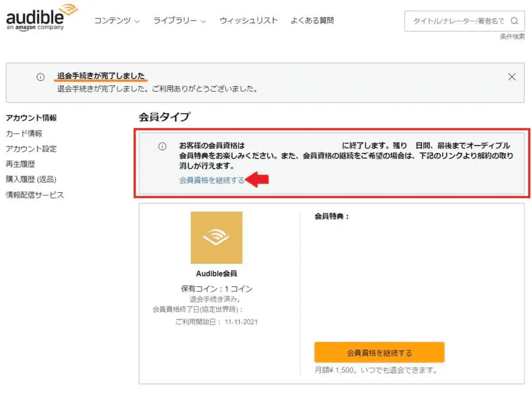Click 月額¥ 1,500。いつでも退会できます。 text
Screen dimensions: 532x394
click(x=376, y=370)
